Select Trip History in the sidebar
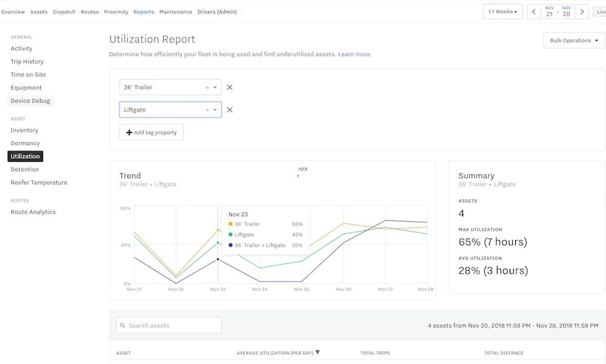Screen dimensions: 606x364 (x=27, y=61)
